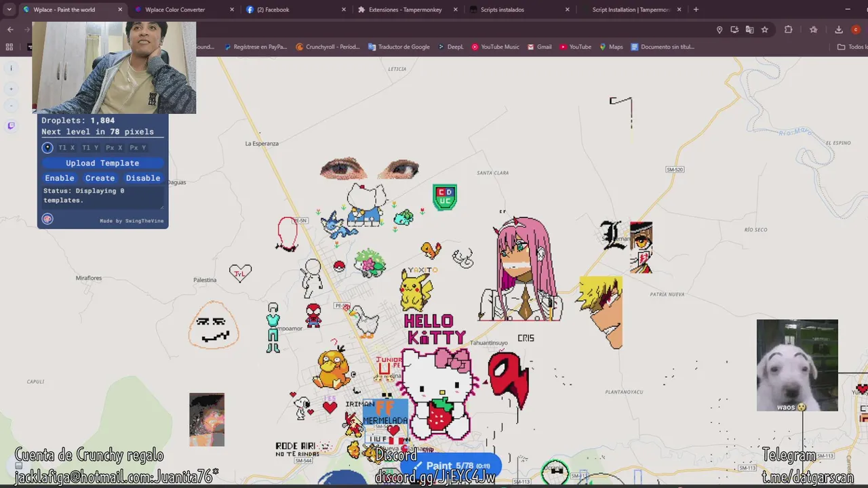Click the Droplets: 1,804 text

point(78,121)
